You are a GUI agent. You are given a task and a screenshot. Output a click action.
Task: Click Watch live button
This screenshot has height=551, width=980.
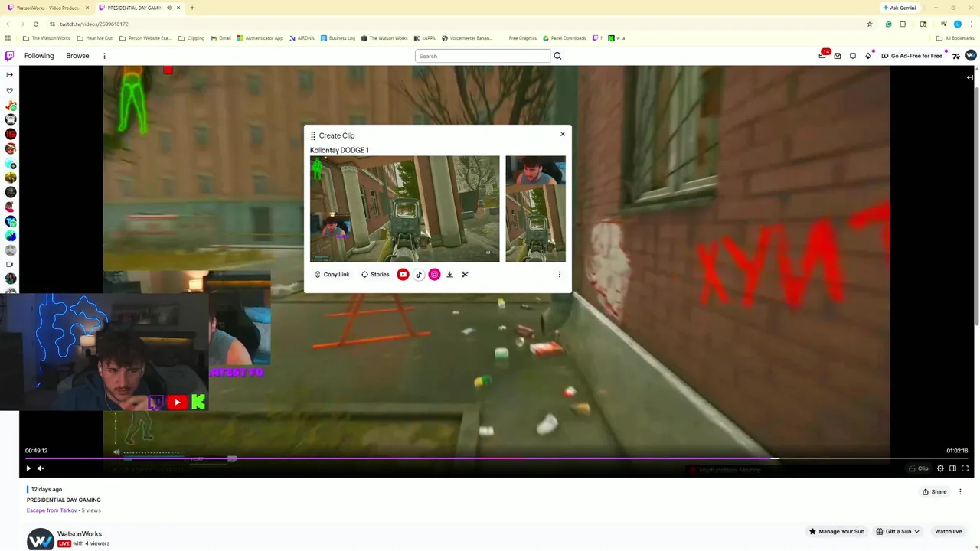[x=948, y=531]
